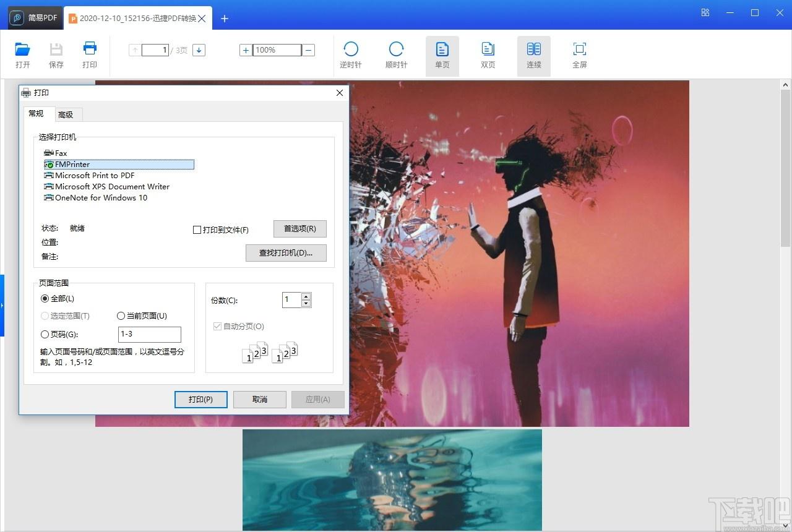792x532 pixels.
Task: Select Microsoft Print to PDF printer
Action: tap(94, 176)
